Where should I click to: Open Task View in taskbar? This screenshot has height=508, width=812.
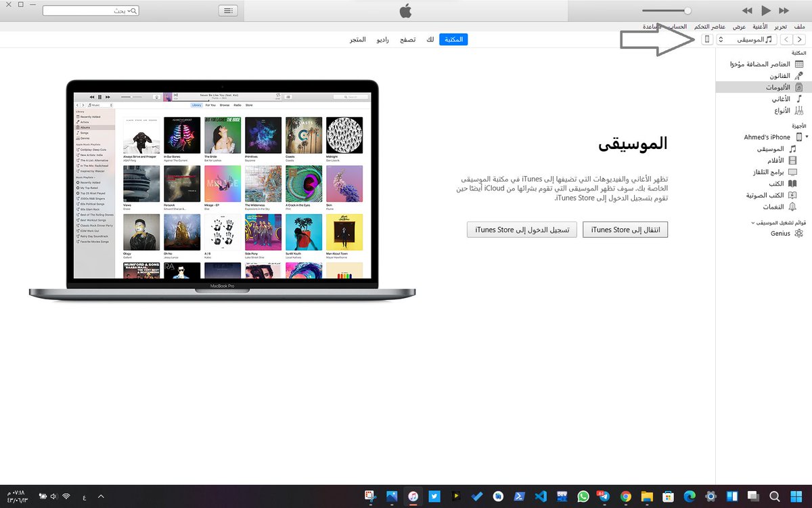coord(752,496)
